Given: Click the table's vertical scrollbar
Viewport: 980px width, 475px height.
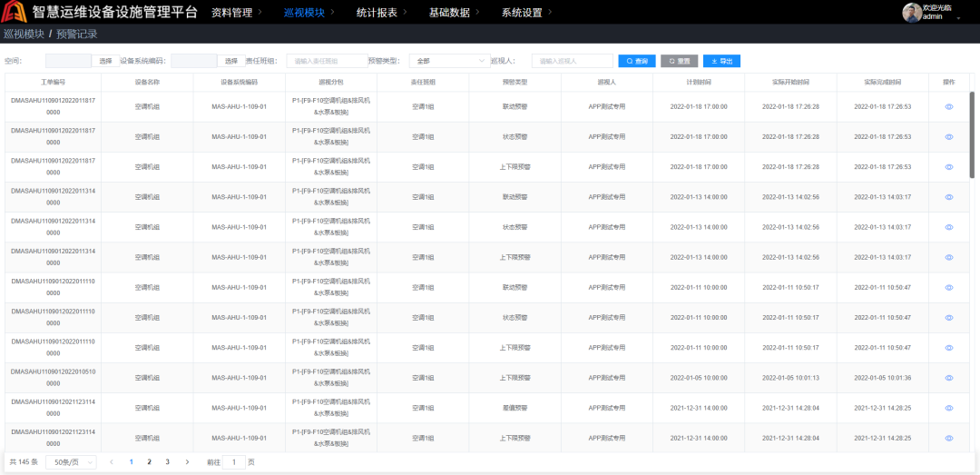Looking at the screenshot, I should (972, 136).
